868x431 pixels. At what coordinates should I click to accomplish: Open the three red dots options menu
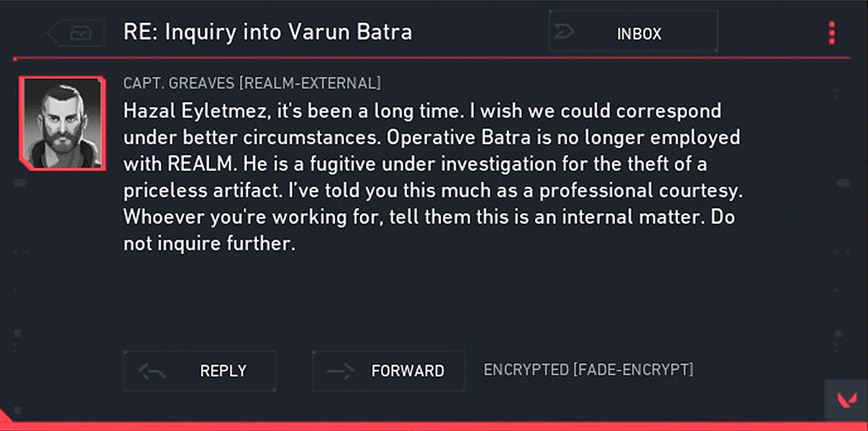[x=832, y=33]
